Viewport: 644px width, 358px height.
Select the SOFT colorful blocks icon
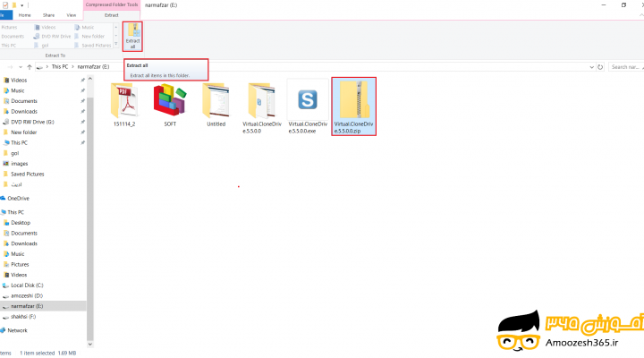[170, 105]
